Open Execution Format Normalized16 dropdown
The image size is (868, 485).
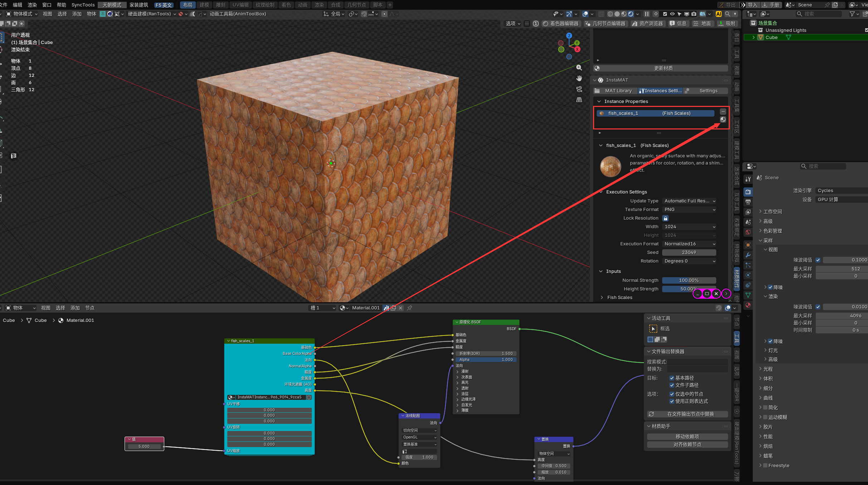tap(689, 244)
